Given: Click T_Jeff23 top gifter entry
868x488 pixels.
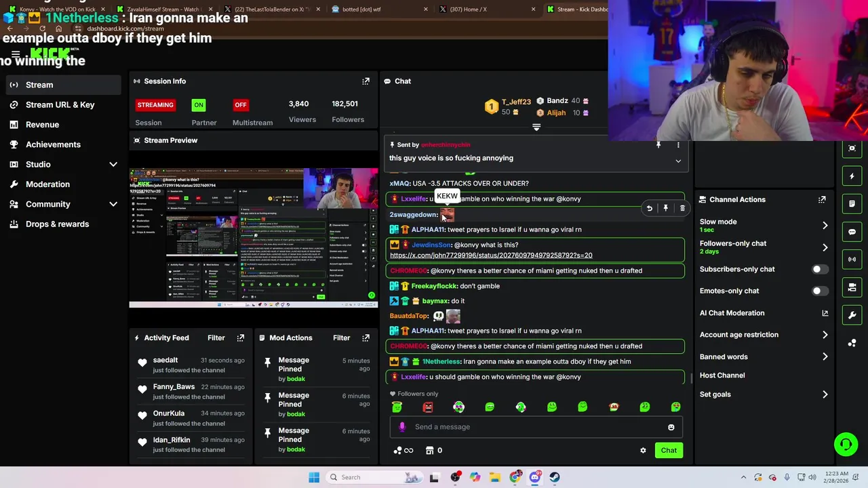Looking at the screenshot, I should click(509, 106).
